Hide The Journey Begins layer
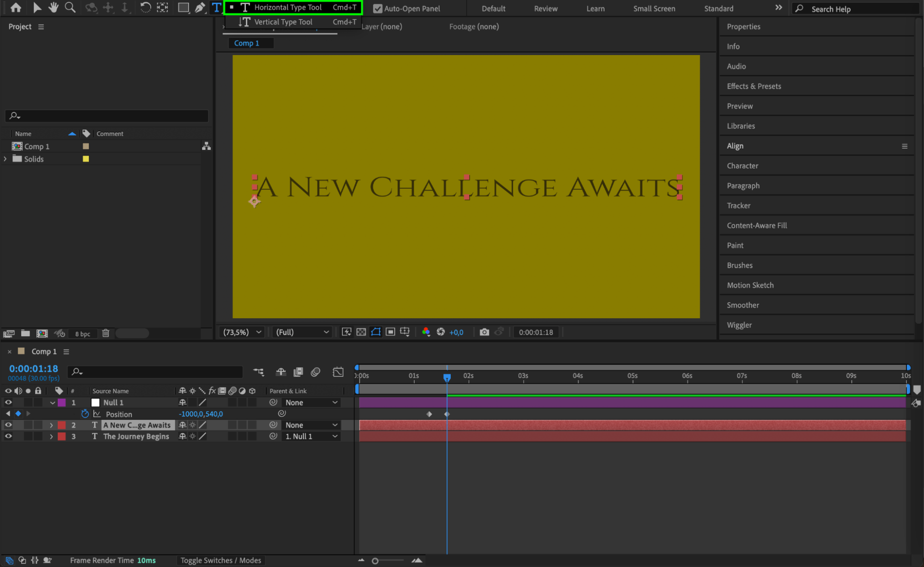 coord(8,436)
